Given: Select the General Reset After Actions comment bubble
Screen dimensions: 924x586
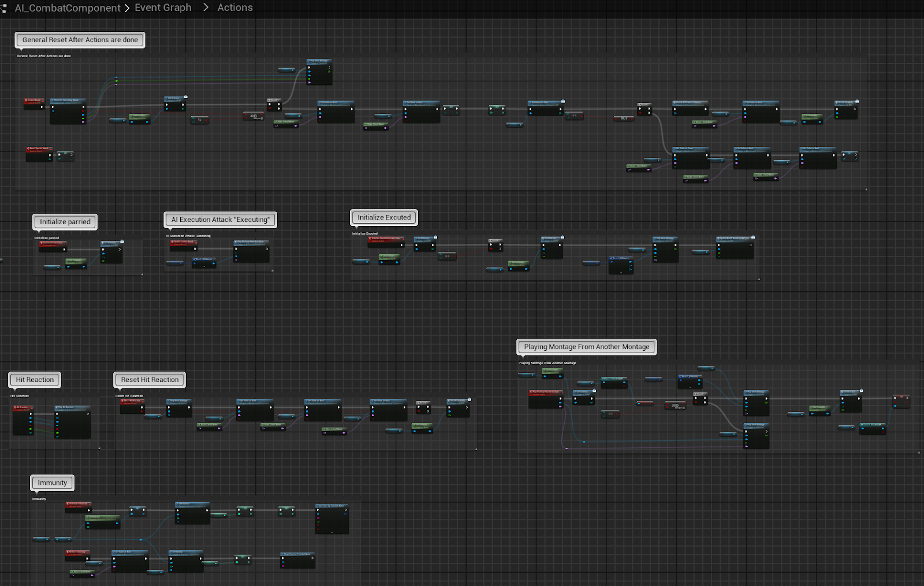Looking at the screenshot, I should pos(80,40).
